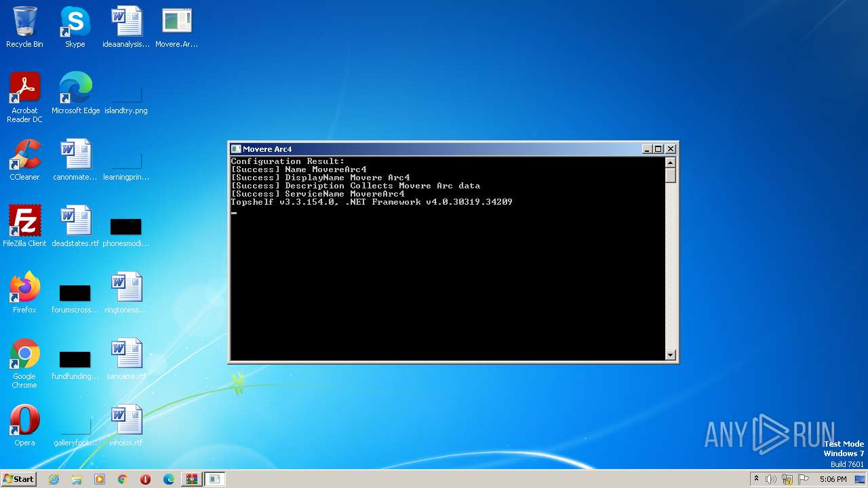Select the ideaanalysis Word document icon
The image size is (868, 488).
coord(126,27)
